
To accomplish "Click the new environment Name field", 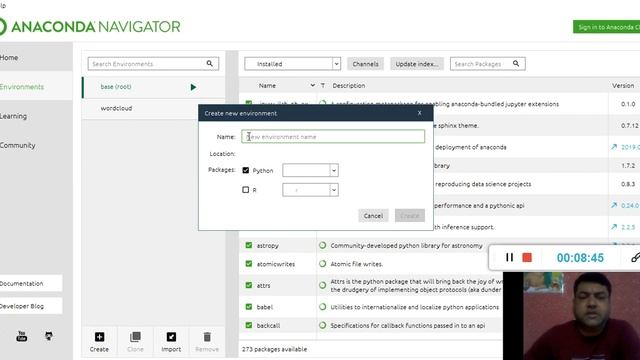I will [333, 136].
